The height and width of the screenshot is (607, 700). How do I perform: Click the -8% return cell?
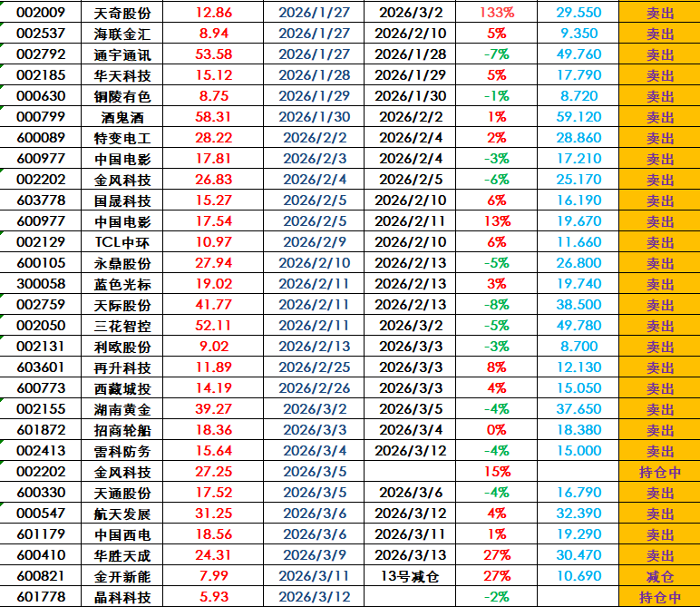click(496, 305)
